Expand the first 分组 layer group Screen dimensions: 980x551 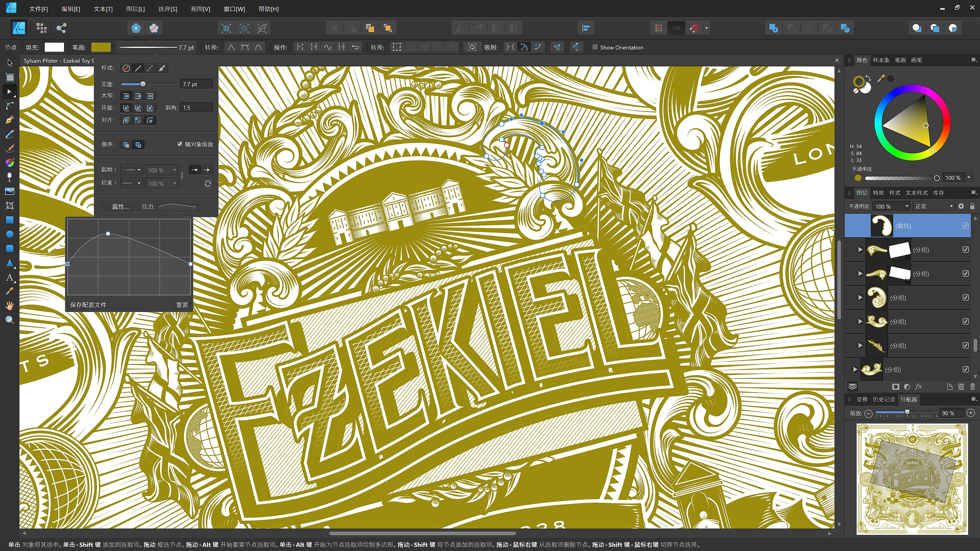860,249
